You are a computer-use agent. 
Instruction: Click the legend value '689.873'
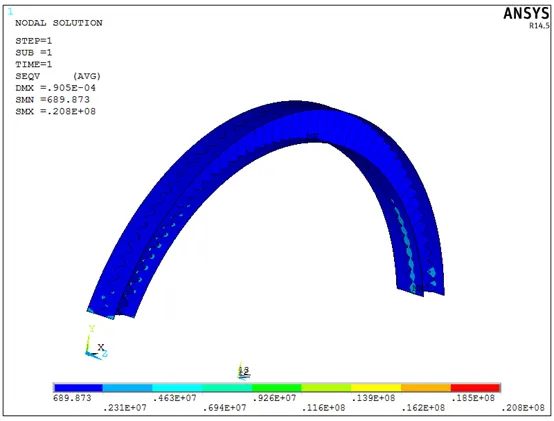tap(72, 398)
